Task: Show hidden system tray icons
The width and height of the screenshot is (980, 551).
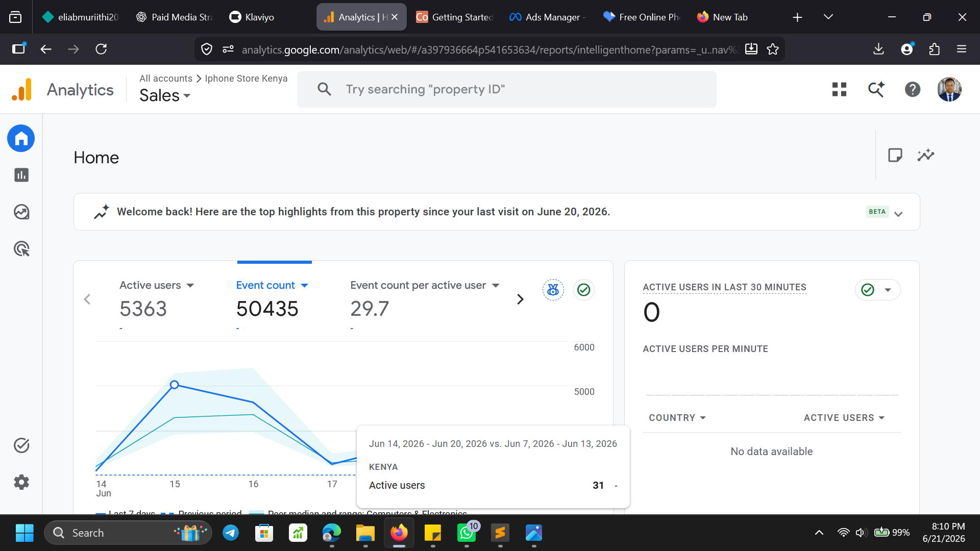Action: (x=819, y=533)
